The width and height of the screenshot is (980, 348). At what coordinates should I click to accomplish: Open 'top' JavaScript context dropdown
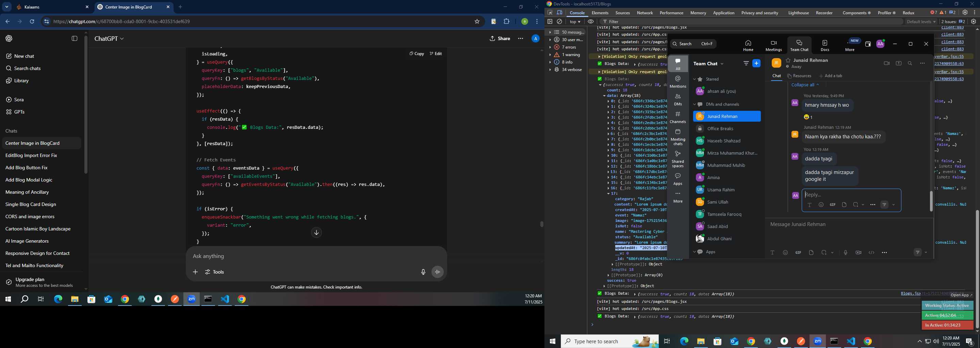(575, 22)
